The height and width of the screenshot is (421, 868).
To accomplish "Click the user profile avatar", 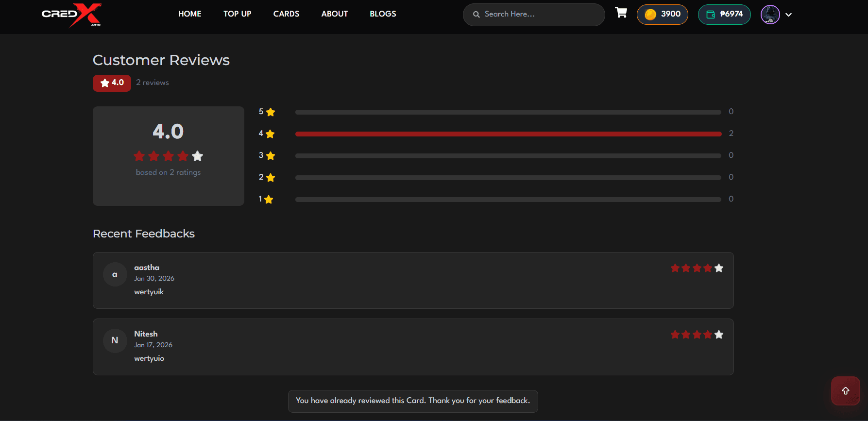I will (770, 15).
